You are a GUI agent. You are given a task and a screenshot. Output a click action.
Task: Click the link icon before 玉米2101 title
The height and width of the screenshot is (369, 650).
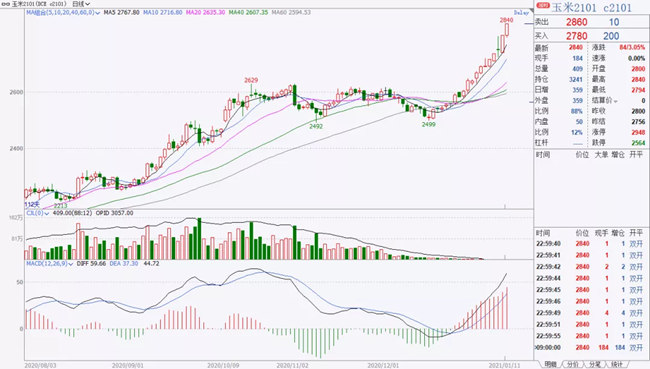(x=6, y=4)
